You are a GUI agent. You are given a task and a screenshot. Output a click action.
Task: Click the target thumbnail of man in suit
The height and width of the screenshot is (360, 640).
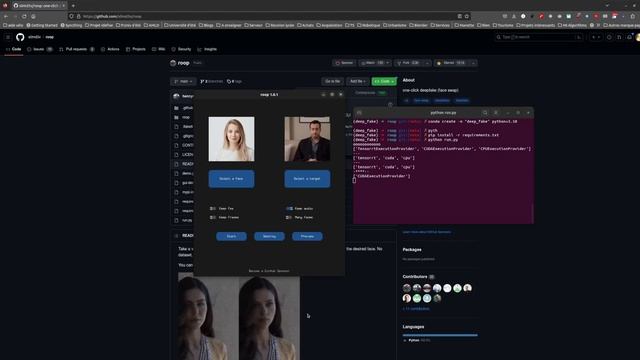click(x=307, y=139)
